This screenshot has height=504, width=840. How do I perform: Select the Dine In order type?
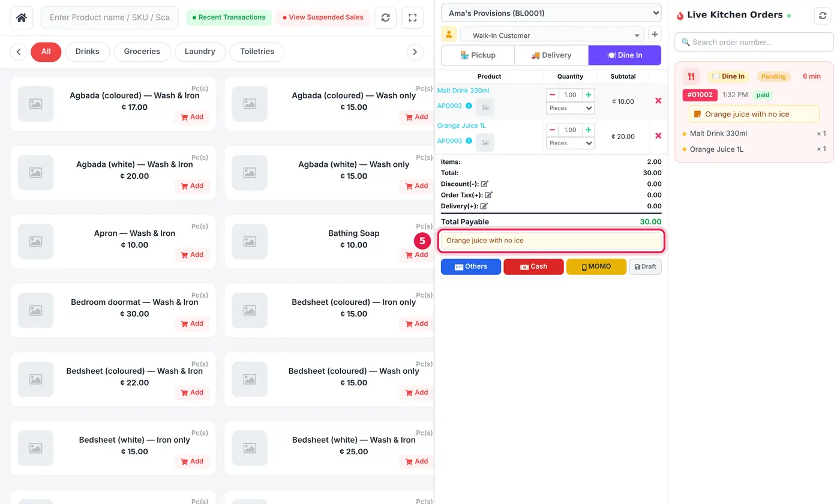(625, 55)
